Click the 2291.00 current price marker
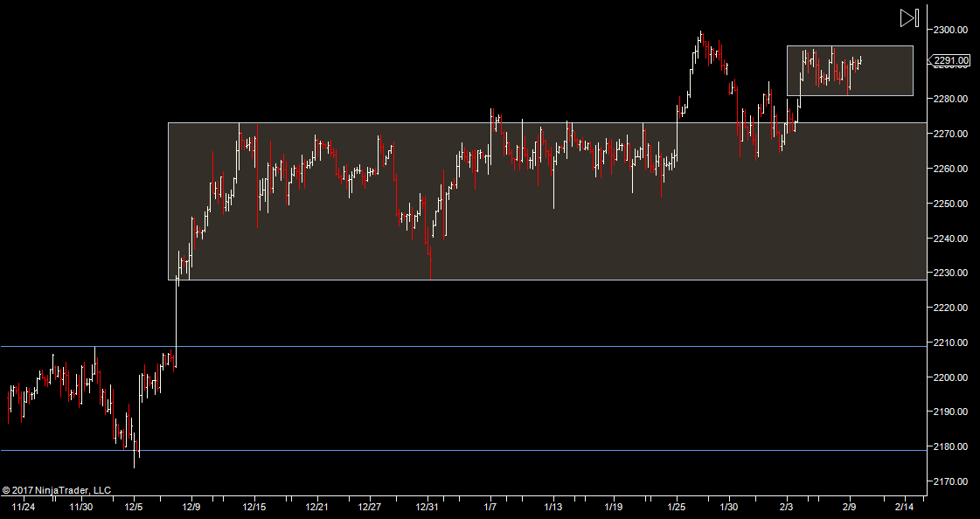The height and width of the screenshot is (519, 980). pyautogui.click(x=951, y=60)
